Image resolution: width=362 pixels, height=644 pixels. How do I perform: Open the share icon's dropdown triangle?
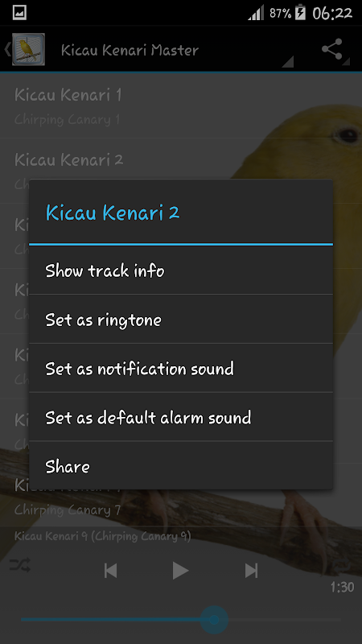click(x=347, y=62)
